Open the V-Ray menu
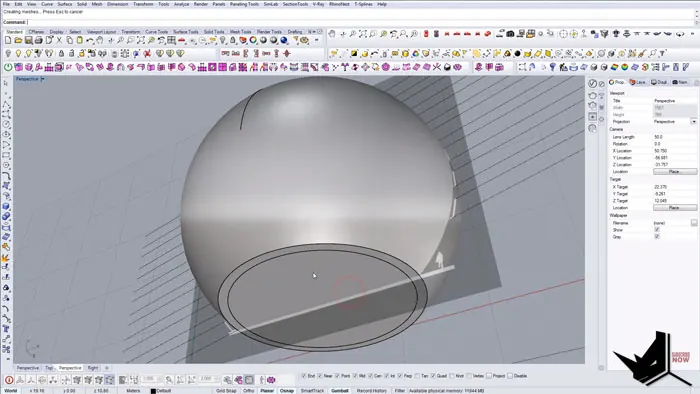This screenshot has width=700, height=394. click(318, 4)
